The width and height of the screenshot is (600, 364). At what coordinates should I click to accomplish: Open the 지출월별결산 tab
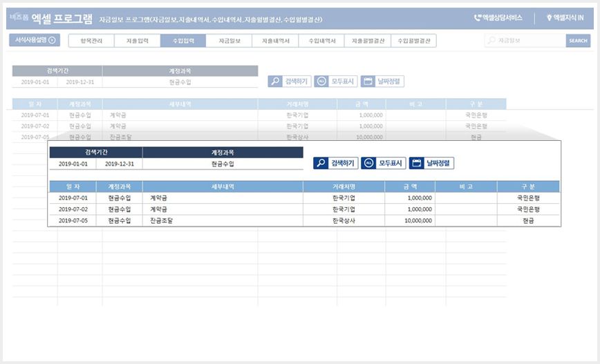click(368, 41)
